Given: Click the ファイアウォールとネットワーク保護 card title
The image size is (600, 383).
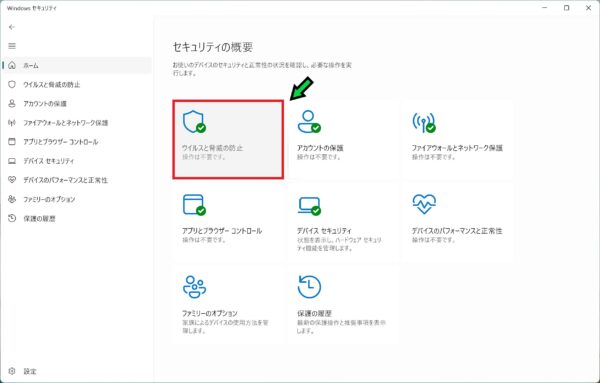Looking at the screenshot, I should click(x=457, y=148).
